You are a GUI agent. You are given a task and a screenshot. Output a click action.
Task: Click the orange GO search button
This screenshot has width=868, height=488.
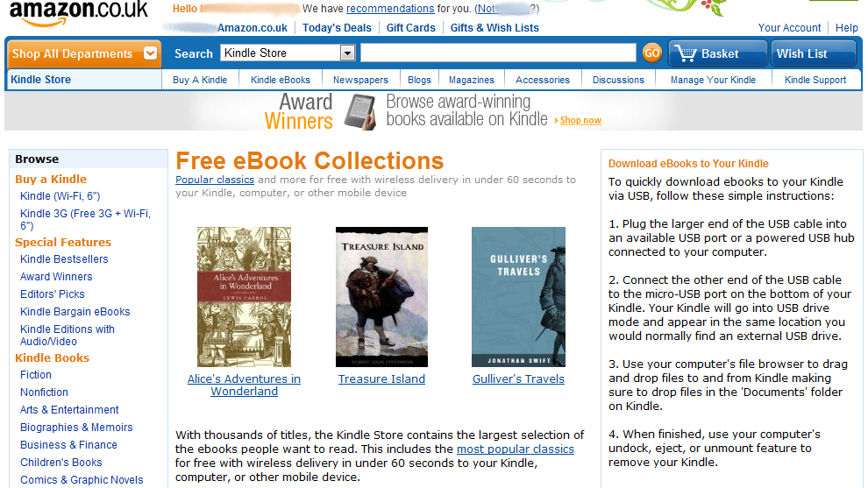(x=651, y=53)
